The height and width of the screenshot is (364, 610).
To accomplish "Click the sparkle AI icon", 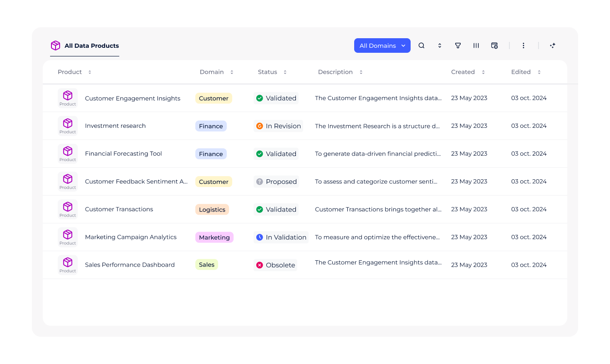I will click(553, 45).
